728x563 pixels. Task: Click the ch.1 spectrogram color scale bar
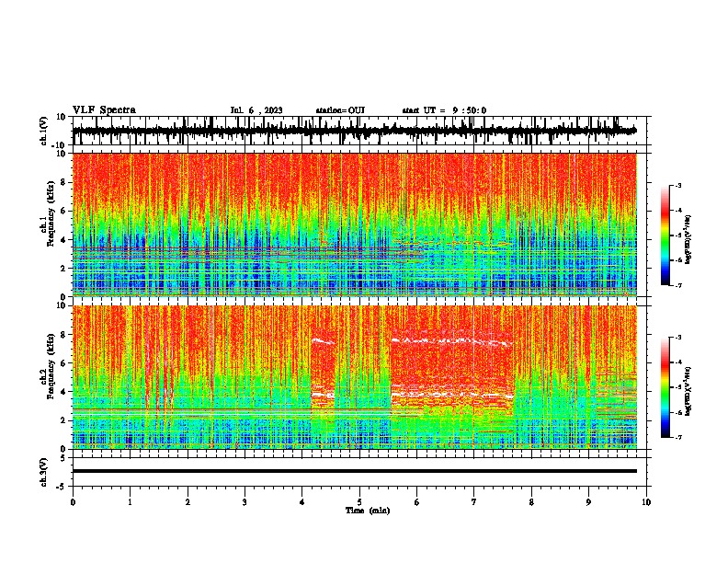pyautogui.click(x=665, y=236)
